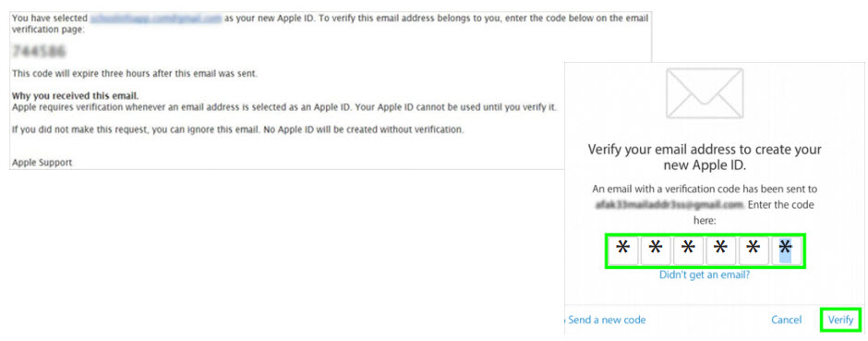Click the envelope icon above the dialog heading
This screenshot has height=341, width=868.
coord(705,92)
